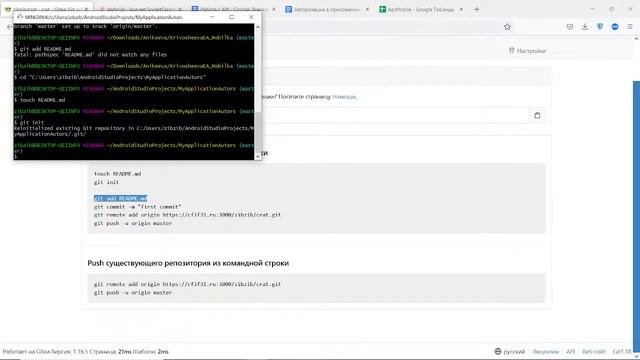
Task: Click 'git remote add origin' line under Push section
Action: [x=187, y=284]
